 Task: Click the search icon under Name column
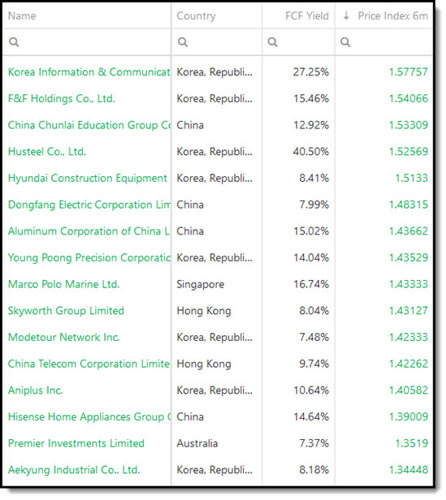click(14, 42)
